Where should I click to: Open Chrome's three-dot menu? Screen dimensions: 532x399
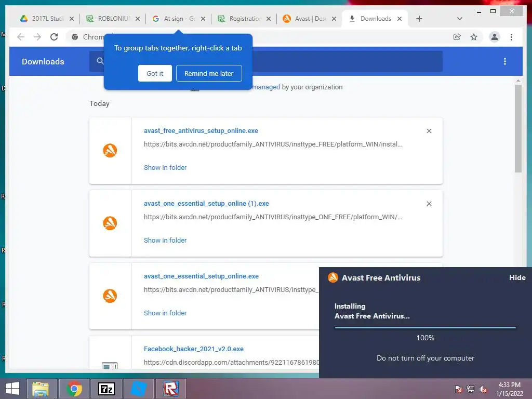click(511, 37)
